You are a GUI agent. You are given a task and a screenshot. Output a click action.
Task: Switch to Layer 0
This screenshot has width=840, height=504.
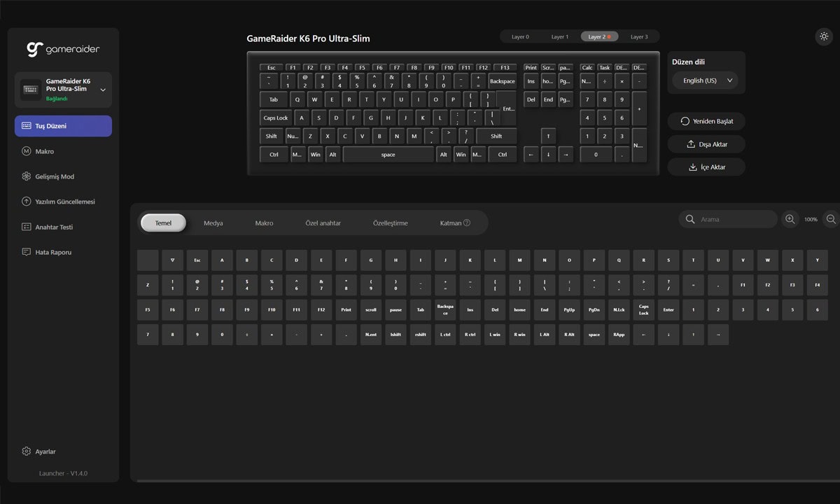click(520, 36)
